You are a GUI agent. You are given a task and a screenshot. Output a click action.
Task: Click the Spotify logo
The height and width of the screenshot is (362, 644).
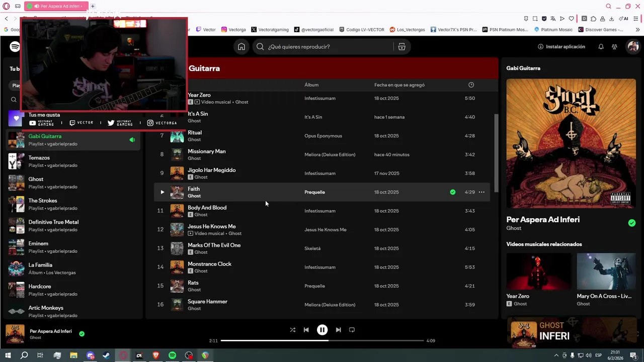pyautogui.click(x=15, y=47)
